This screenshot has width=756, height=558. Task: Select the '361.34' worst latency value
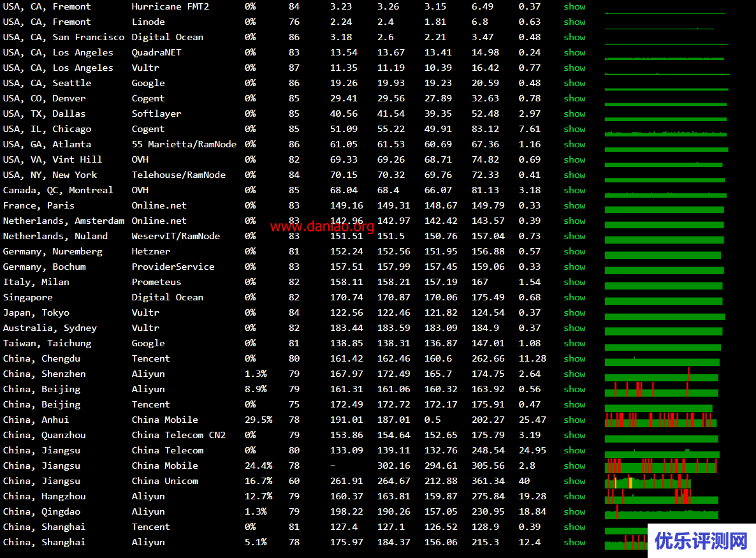tap(488, 481)
